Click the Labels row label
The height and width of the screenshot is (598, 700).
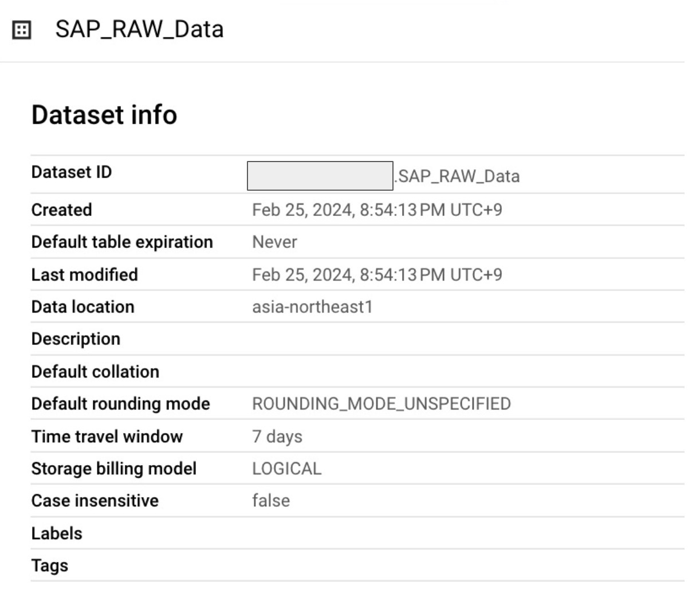[x=57, y=533]
